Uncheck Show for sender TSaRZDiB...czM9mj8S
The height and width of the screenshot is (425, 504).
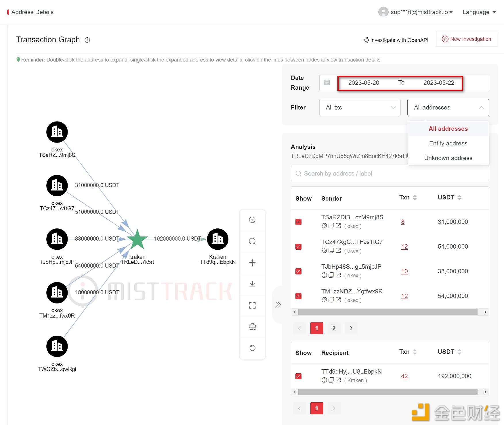point(298,222)
